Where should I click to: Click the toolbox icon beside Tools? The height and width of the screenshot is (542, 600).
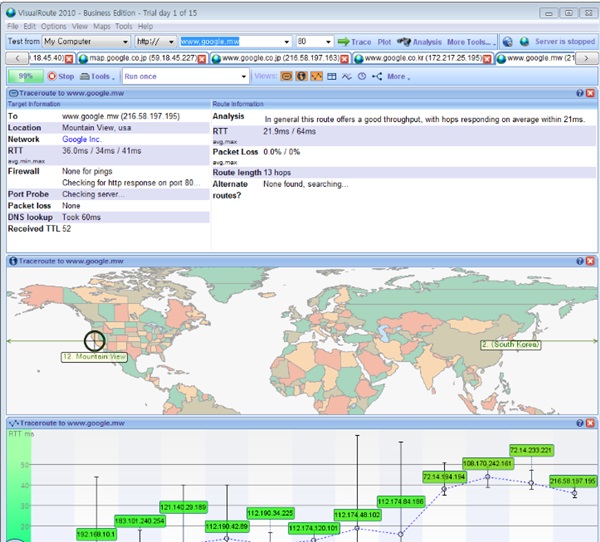tap(84, 77)
